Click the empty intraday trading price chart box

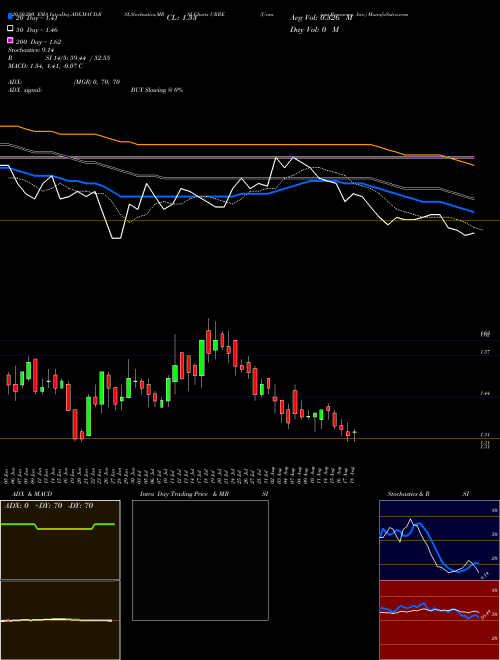[x=200, y=560]
